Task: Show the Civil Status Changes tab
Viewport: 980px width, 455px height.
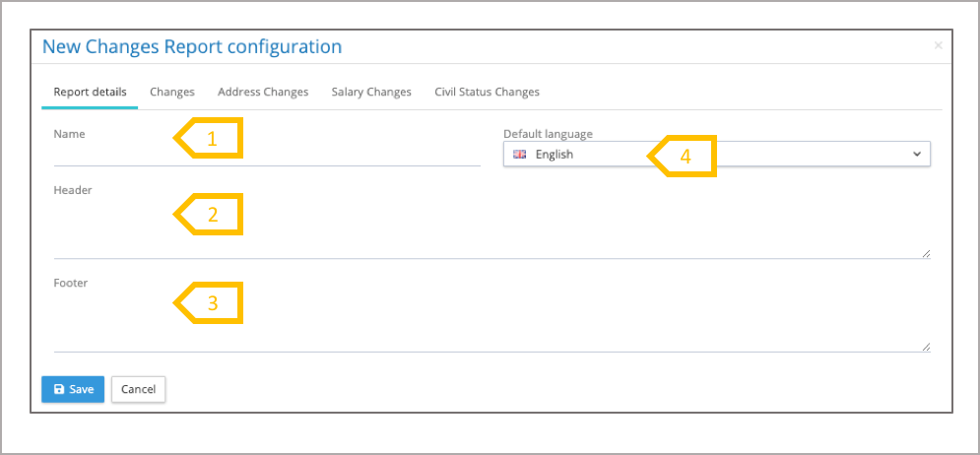Action: point(487,93)
